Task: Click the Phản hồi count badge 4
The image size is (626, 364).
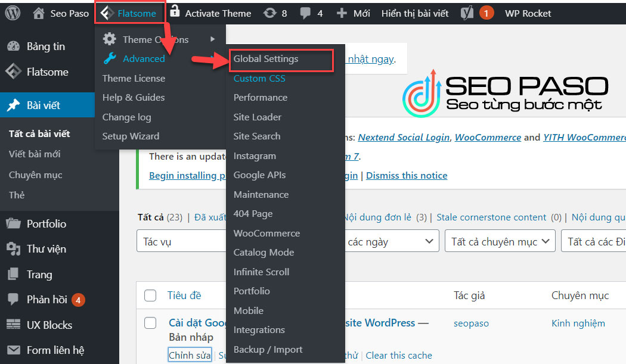Action: pyautogui.click(x=78, y=300)
